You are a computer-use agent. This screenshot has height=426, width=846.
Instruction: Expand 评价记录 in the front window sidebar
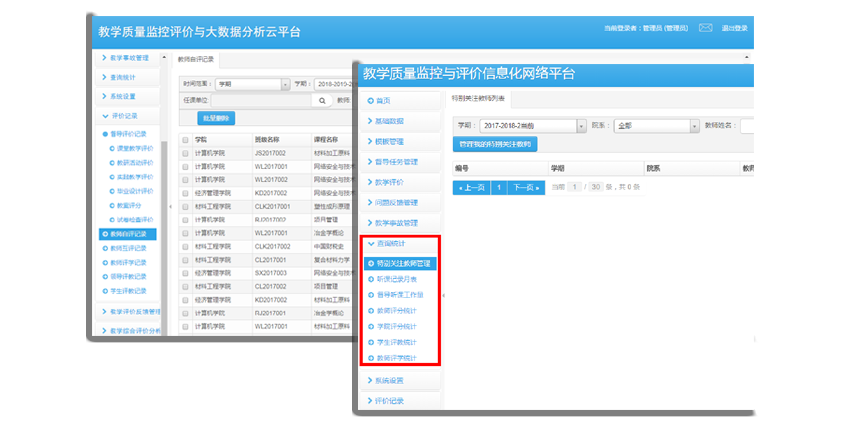pyautogui.click(x=400, y=401)
